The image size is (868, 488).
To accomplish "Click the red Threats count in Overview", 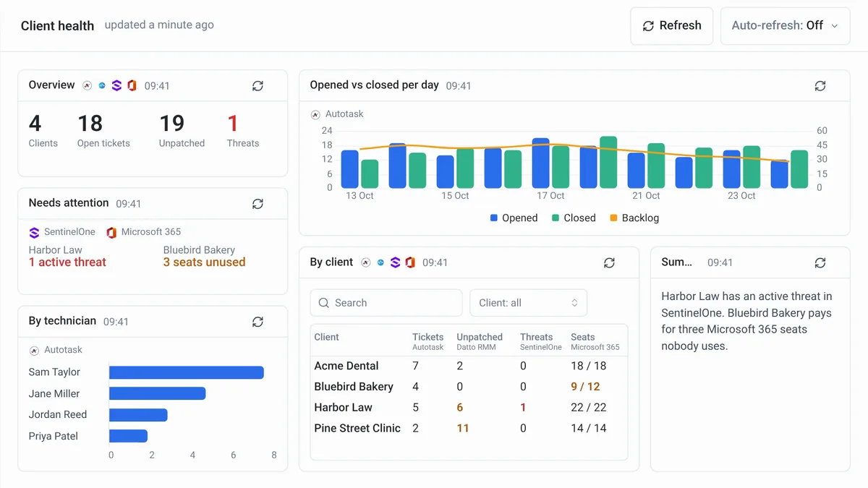I will [233, 124].
